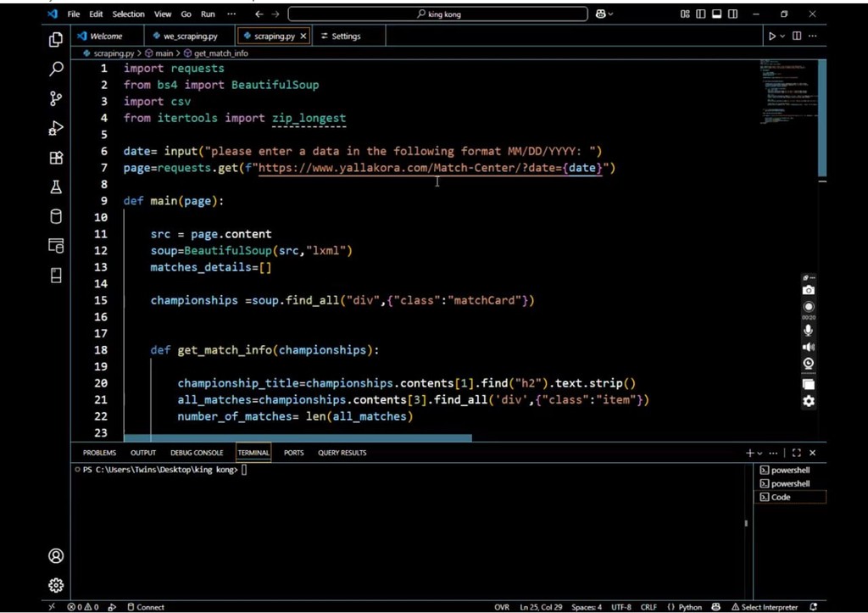Viewport: 868px width, 613px height.
Task: Click the editor vertical scrollbar
Action: [821, 119]
